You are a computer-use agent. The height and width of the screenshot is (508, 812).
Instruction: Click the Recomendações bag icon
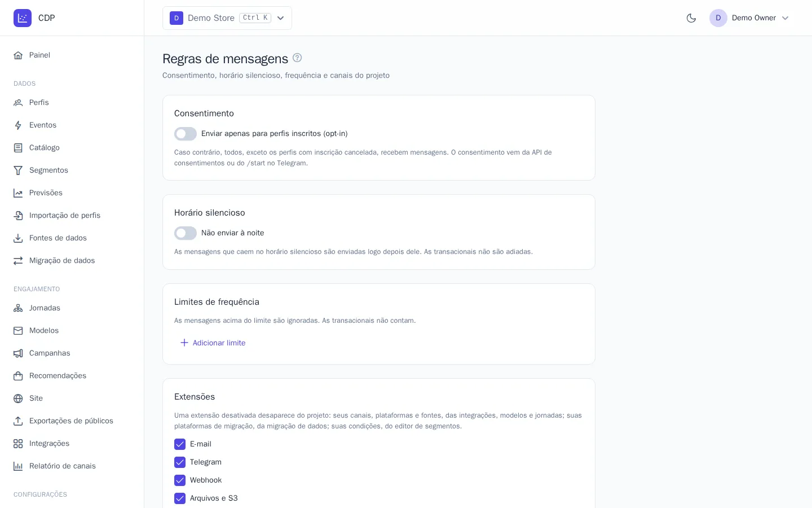pyautogui.click(x=18, y=376)
